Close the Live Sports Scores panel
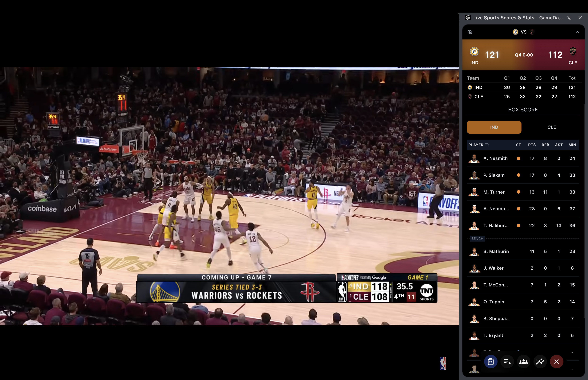 click(580, 18)
